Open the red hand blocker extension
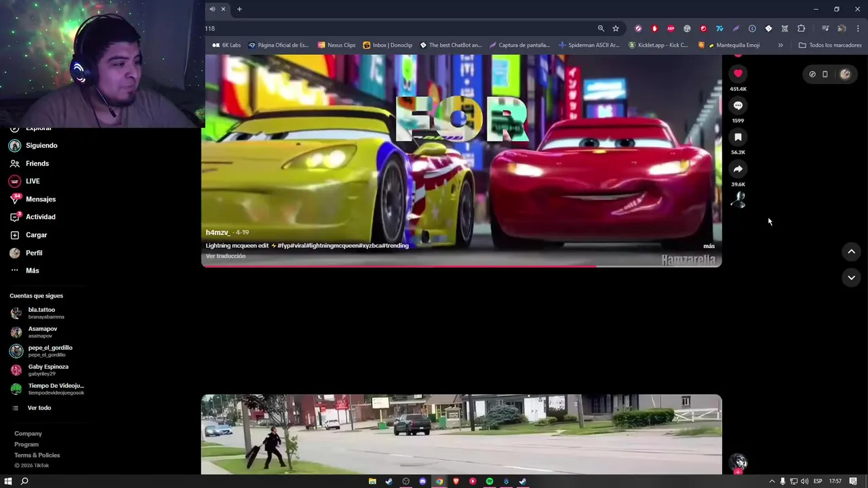The width and height of the screenshot is (868, 488). pyautogui.click(x=654, y=28)
